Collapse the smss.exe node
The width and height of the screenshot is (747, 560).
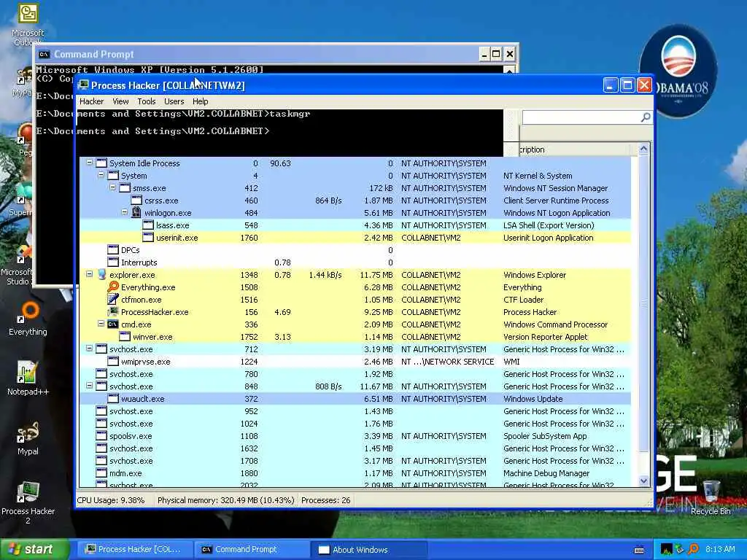click(x=113, y=187)
